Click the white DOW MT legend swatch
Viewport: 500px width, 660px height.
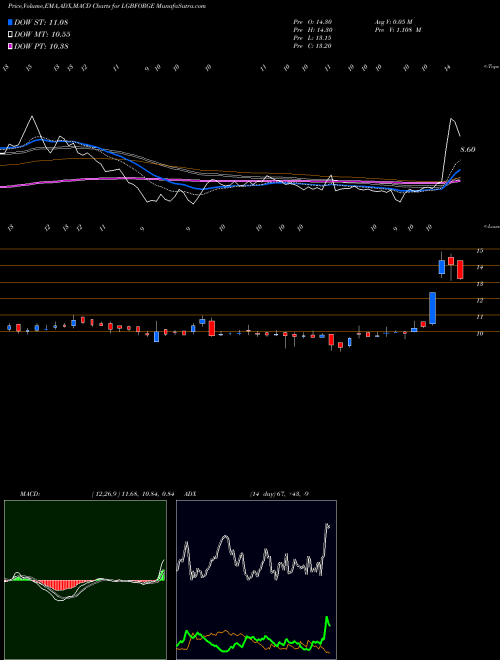[x=10, y=35]
